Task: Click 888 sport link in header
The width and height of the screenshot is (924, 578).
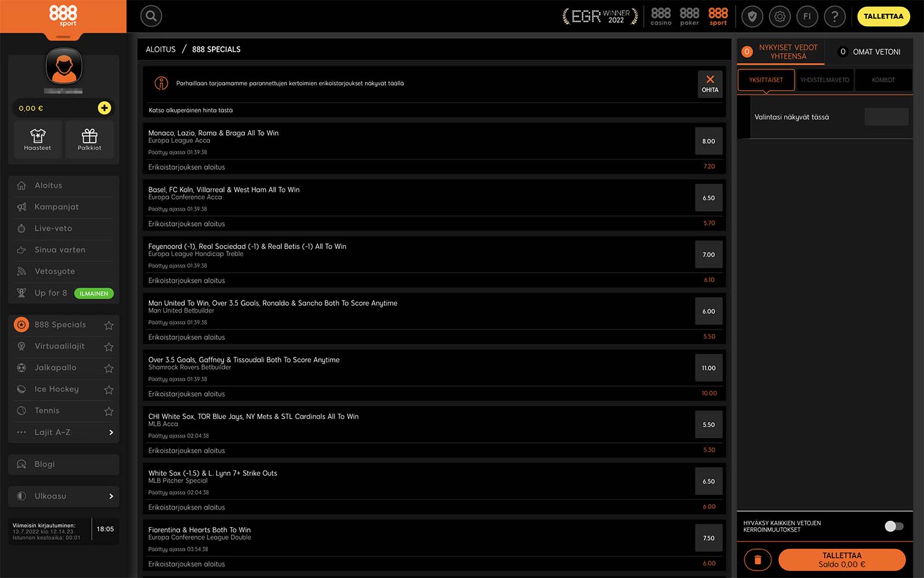Action: point(718,16)
